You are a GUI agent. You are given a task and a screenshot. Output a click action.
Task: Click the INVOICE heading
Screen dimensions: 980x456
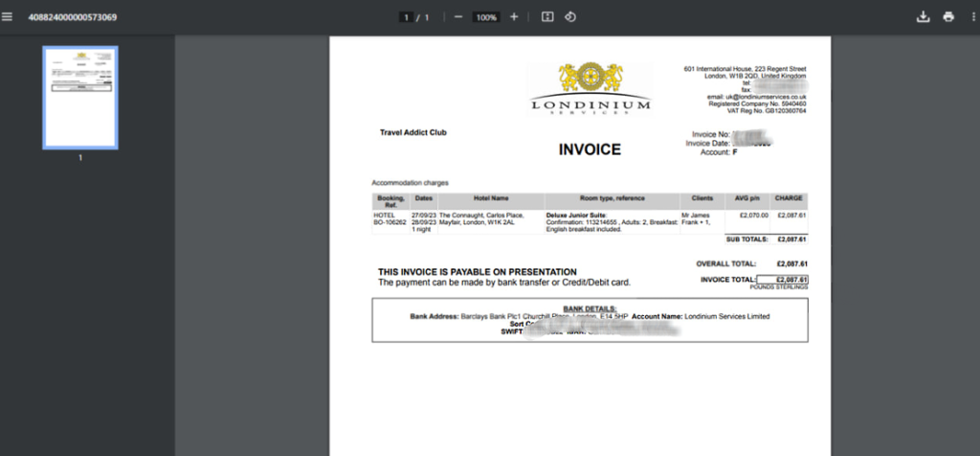tap(590, 149)
